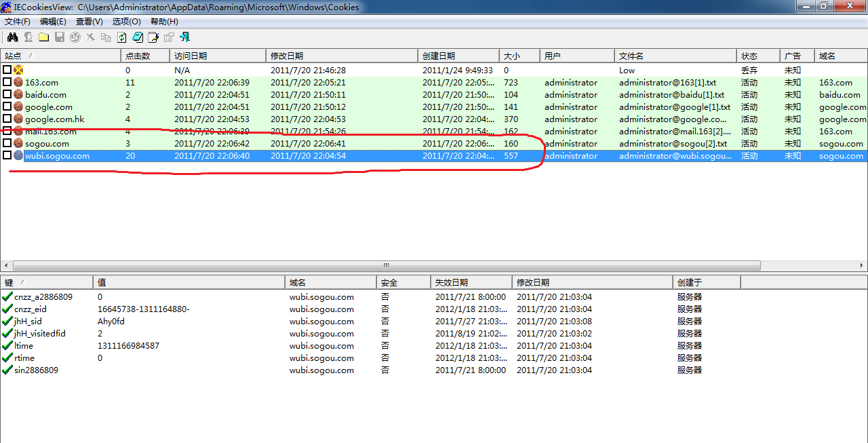Tick the checkbox for google.com.hk
The width and height of the screenshot is (868, 443).
[x=7, y=119]
